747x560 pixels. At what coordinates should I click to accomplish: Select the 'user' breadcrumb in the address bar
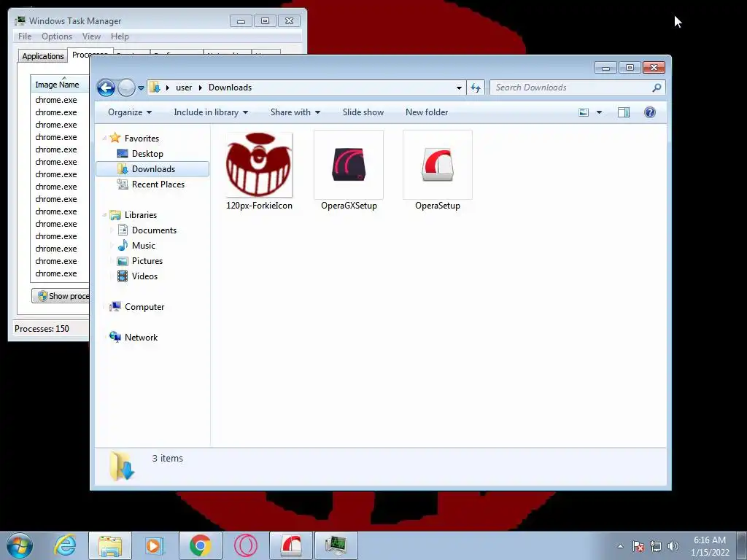184,87
